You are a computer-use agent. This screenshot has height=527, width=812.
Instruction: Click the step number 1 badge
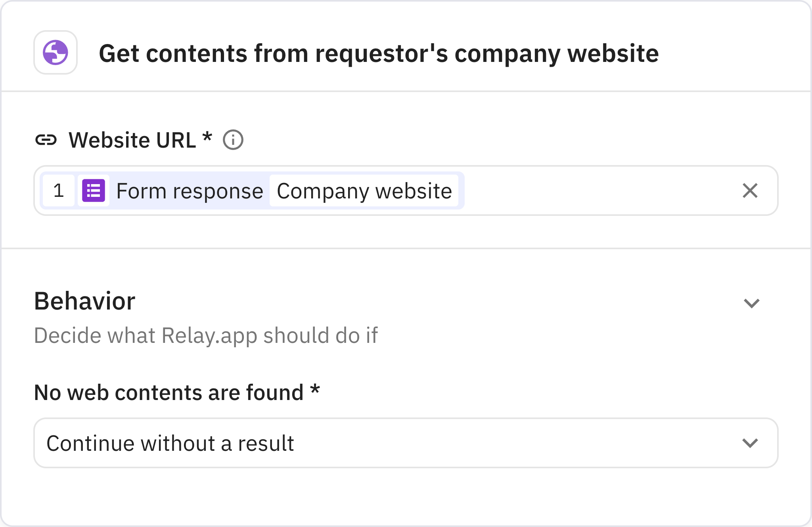(59, 191)
